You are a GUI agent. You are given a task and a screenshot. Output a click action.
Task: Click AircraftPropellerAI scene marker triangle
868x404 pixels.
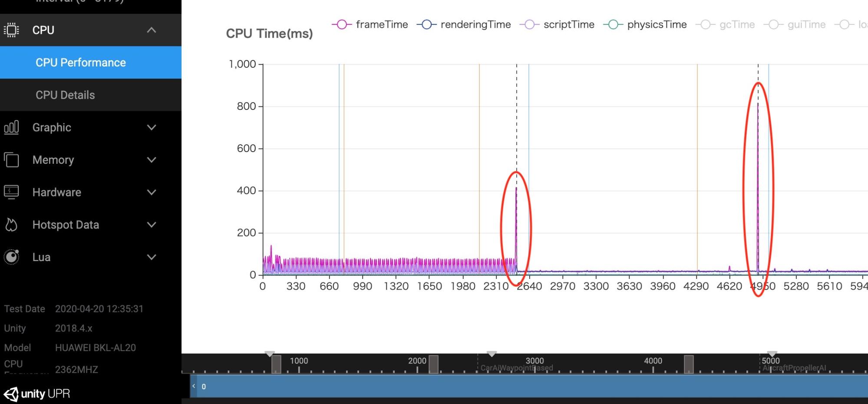(772, 354)
